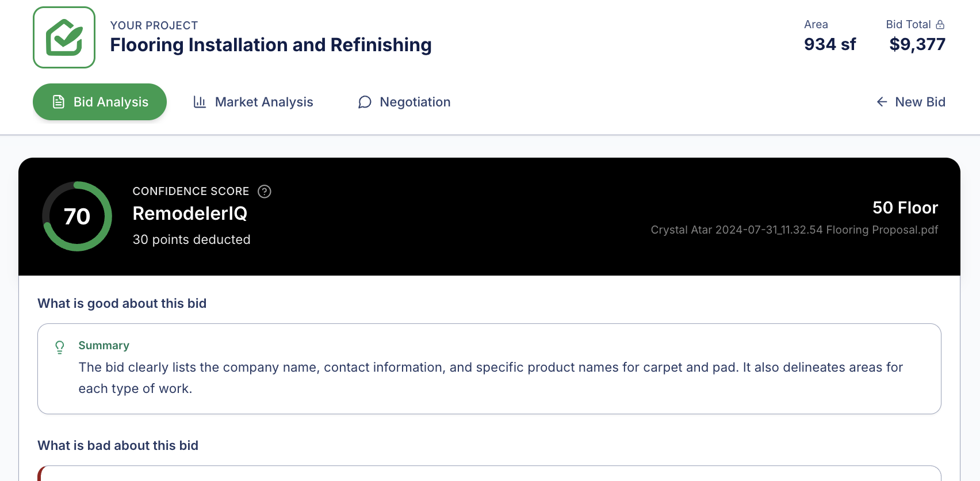Screen dimensions: 980x481
Task: Open the Bid Analysis tab
Action: click(99, 102)
